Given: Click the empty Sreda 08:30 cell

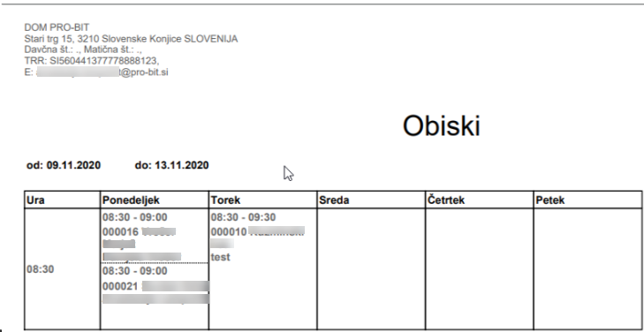Looking at the screenshot, I should coord(371,268).
